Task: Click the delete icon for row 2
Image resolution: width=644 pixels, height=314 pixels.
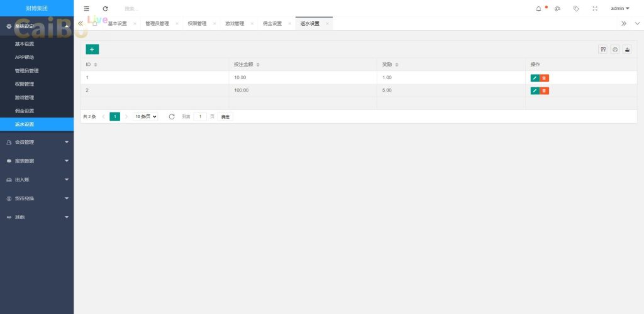Action: (544, 91)
